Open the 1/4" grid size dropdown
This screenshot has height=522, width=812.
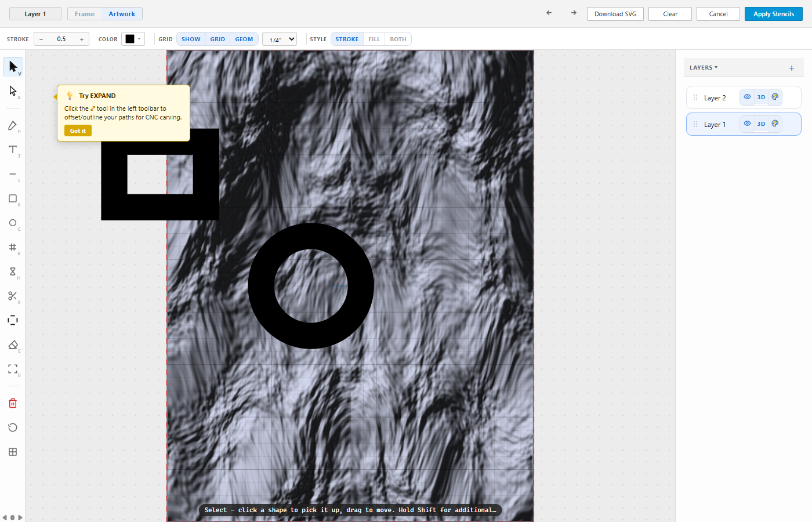(280, 39)
